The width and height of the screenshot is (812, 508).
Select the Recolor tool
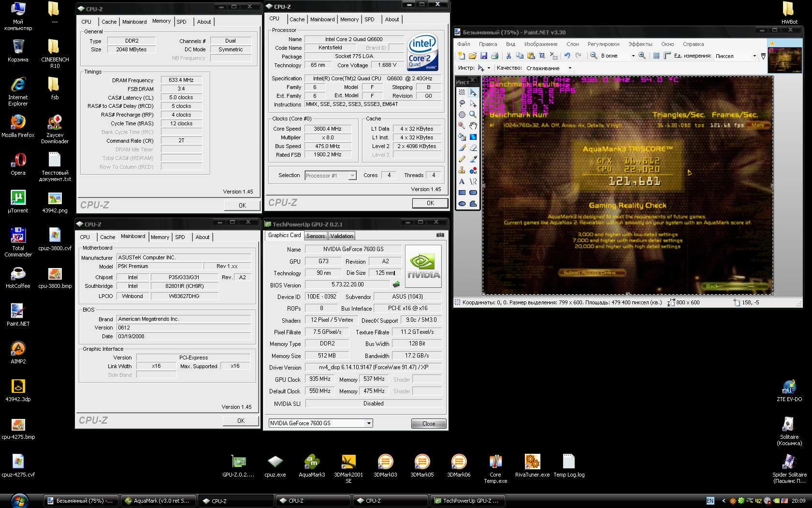click(473, 170)
